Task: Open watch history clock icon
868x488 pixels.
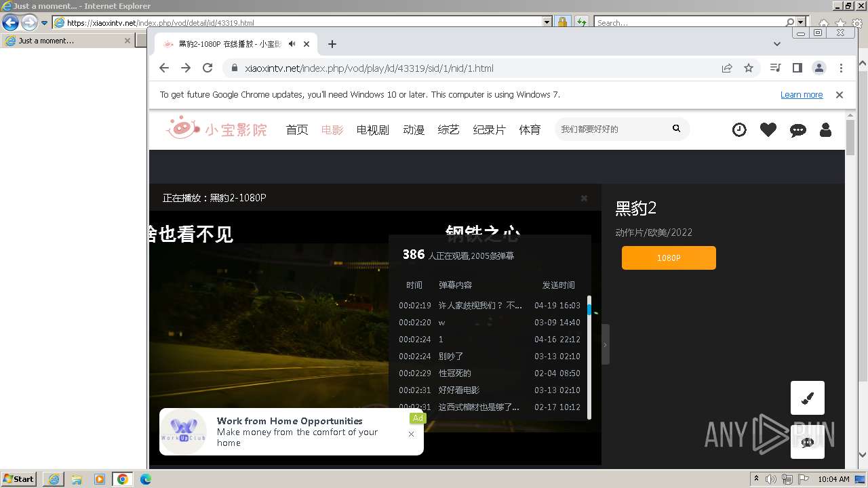Action: pyautogui.click(x=739, y=129)
